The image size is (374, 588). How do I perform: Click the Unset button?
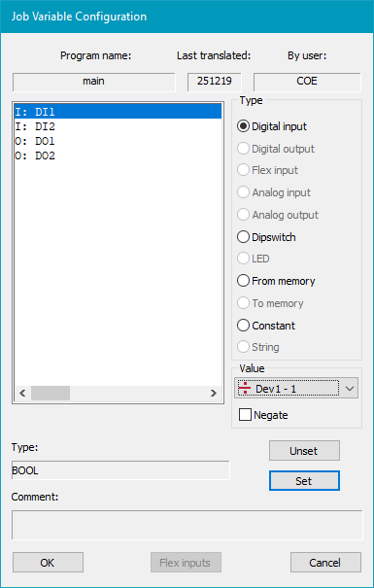coord(304,451)
